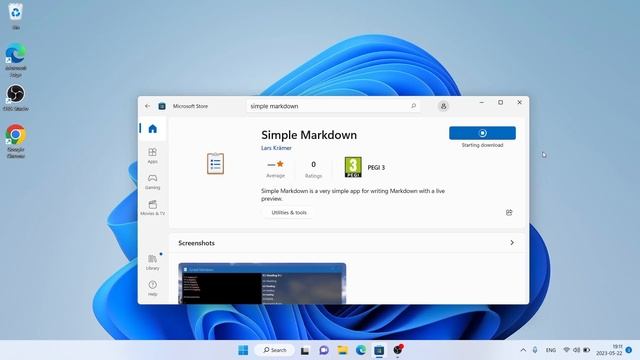Click the Screenshots heading

[x=196, y=243]
